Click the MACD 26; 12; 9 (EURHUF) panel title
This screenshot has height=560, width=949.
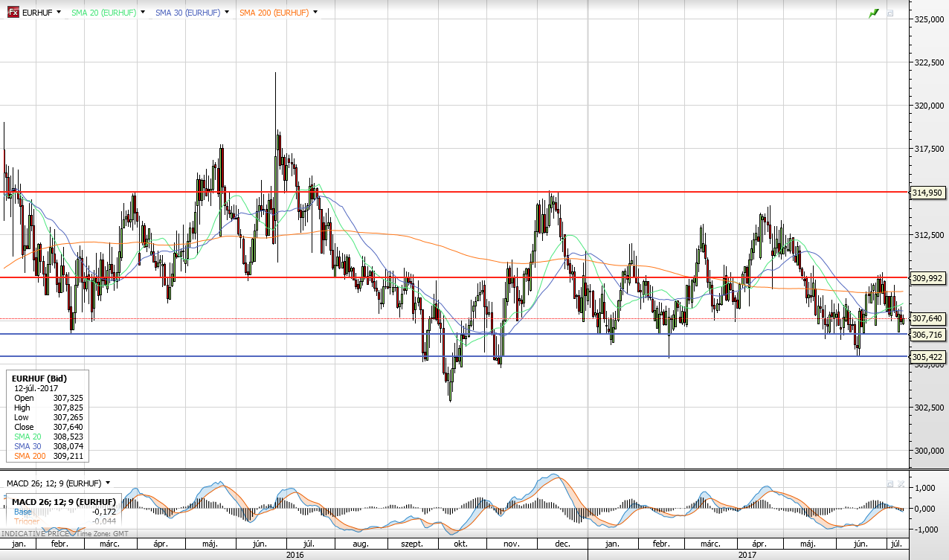point(54,483)
